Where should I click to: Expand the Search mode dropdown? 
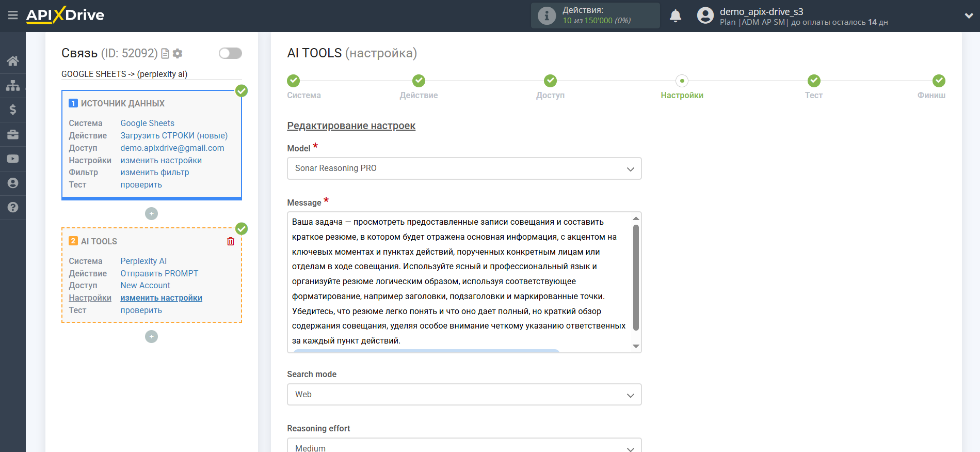click(x=464, y=395)
